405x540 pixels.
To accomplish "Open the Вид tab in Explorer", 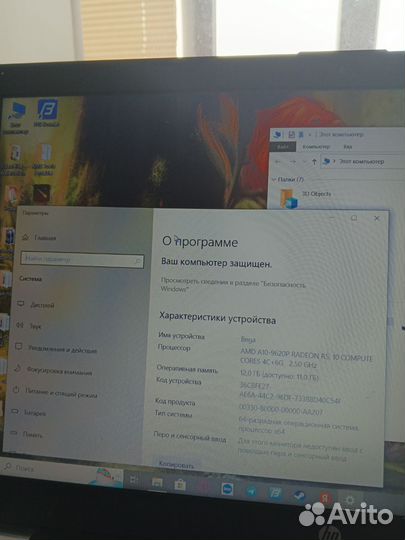I will [x=347, y=147].
